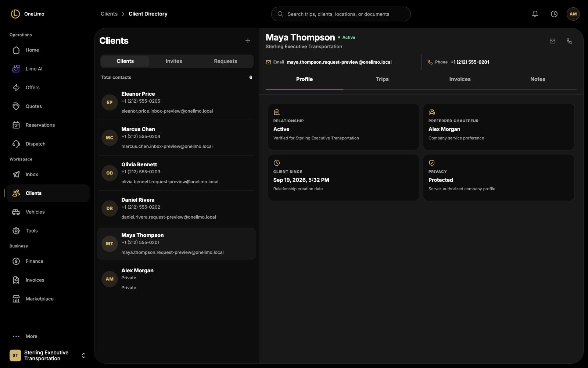Select Alex Morgan private contact
This screenshot has height=368, width=588.
click(176, 279)
